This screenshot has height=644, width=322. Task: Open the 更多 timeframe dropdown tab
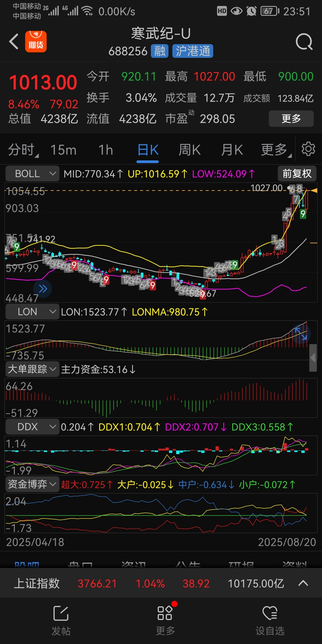click(x=276, y=149)
